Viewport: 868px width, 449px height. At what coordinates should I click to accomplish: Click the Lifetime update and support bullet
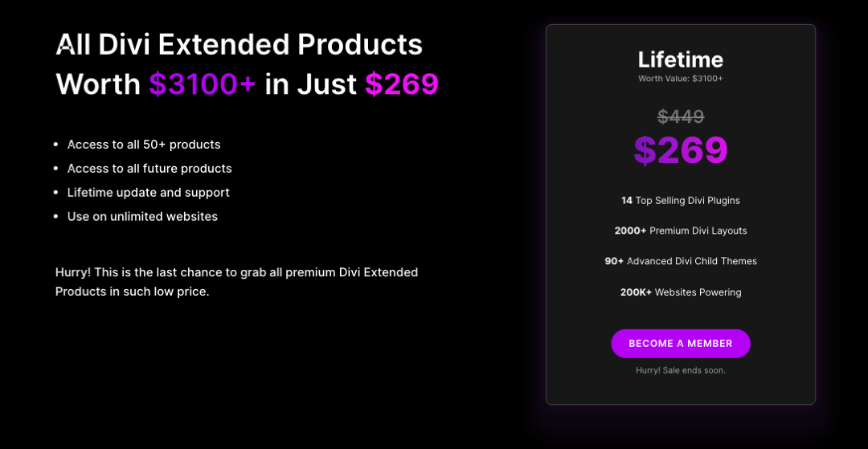pyautogui.click(x=149, y=193)
